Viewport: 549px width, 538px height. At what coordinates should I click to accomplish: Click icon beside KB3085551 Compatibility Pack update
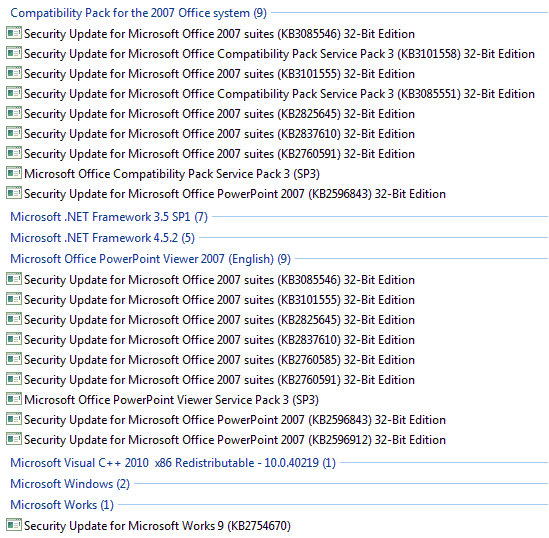click(x=14, y=93)
